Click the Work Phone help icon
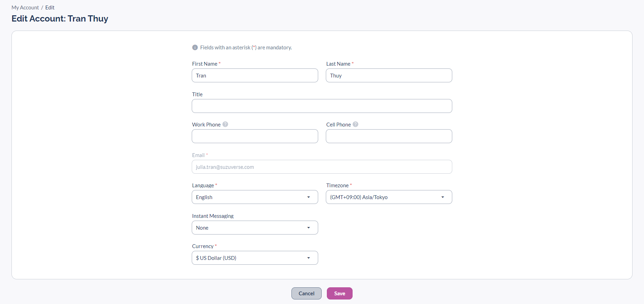The height and width of the screenshot is (304, 644). click(x=225, y=124)
